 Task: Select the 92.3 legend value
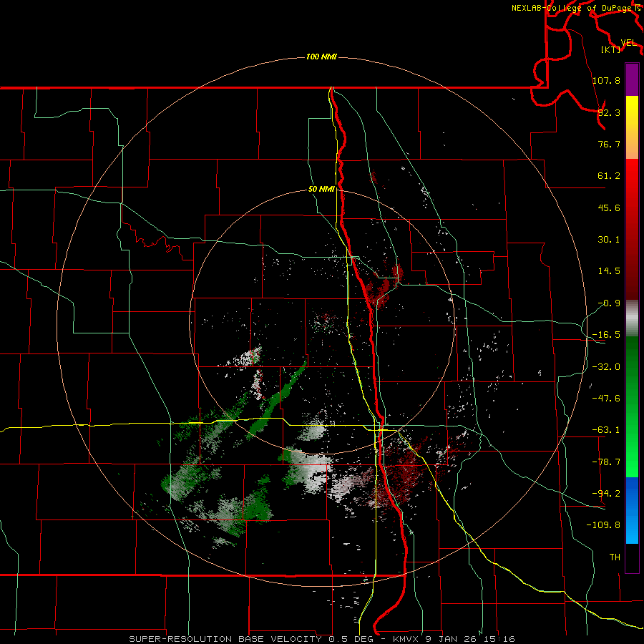[609, 112]
